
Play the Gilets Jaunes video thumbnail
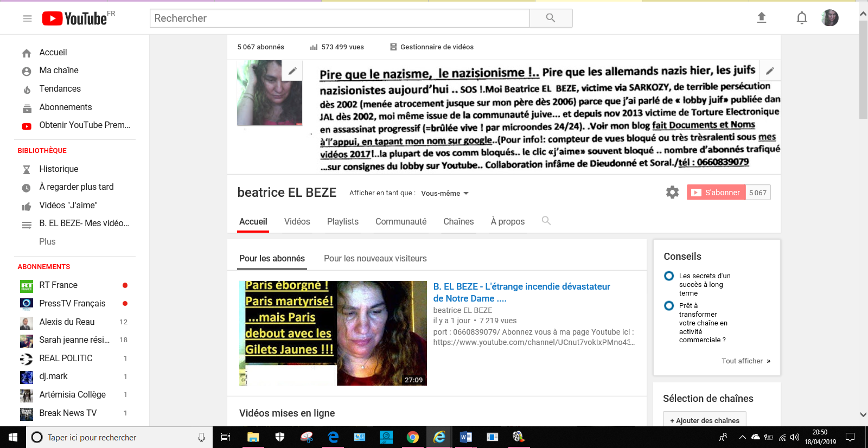click(333, 333)
